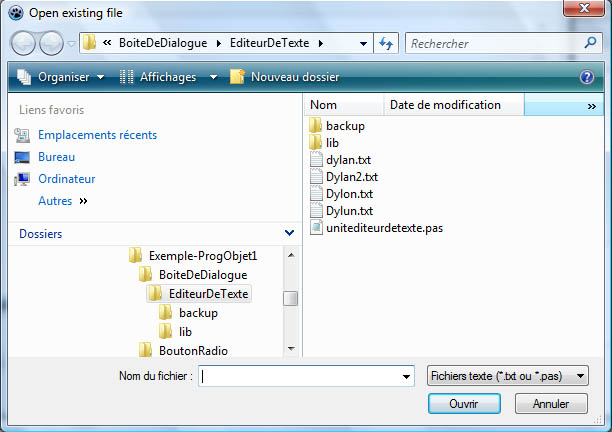Click the Back navigation arrow button
The height and width of the screenshot is (432, 612).
pyautogui.click(x=23, y=43)
